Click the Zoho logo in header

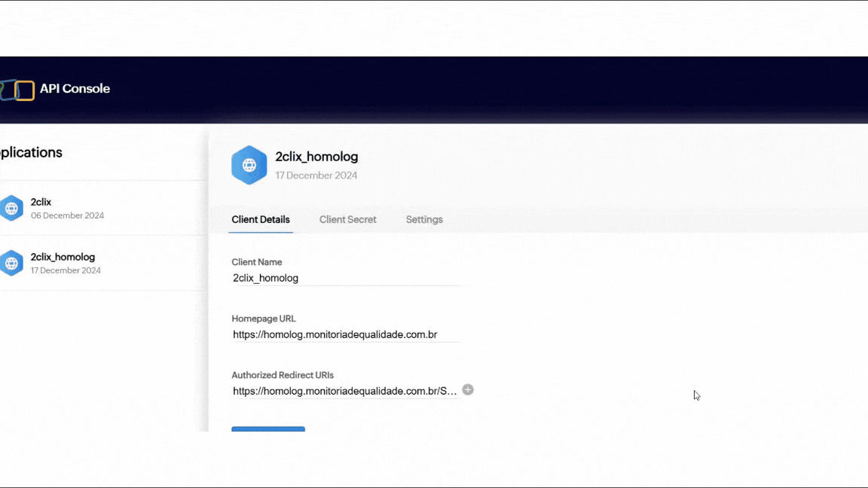pyautogui.click(x=18, y=90)
